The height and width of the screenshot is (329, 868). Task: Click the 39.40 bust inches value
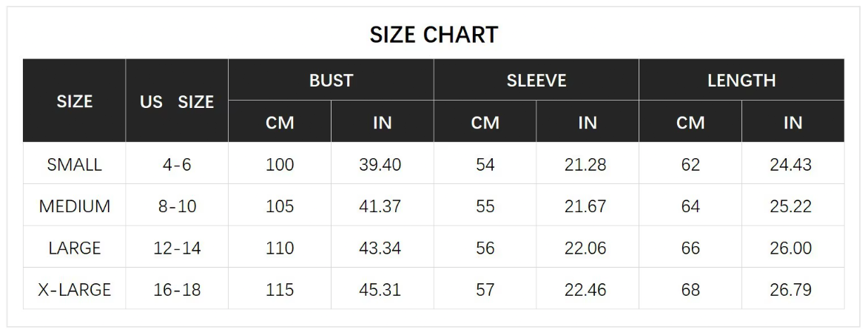coord(380,164)
